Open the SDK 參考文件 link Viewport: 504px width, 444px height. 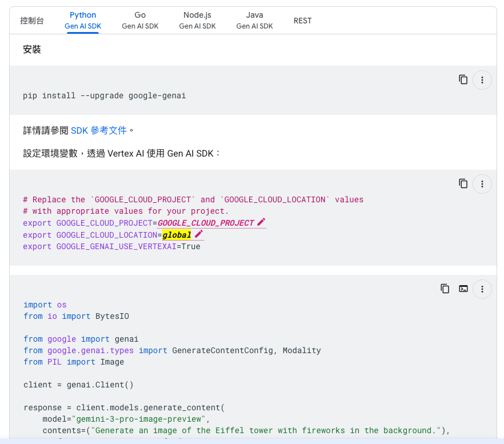coord(99,130)
